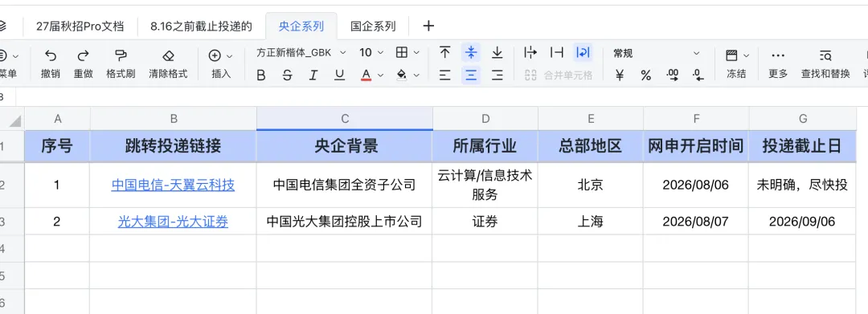Click merge cells (合并单元格) button
868x314 pixels.
point(558,75)
